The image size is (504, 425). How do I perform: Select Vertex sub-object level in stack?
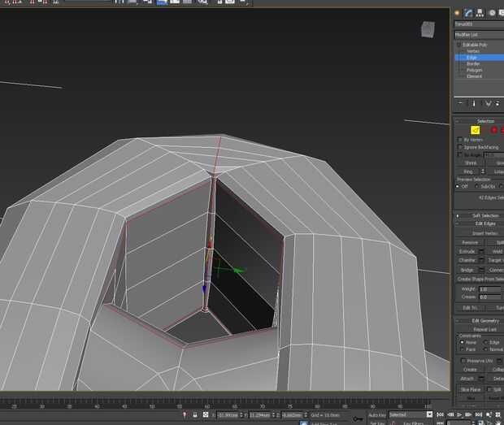tap(473, 51)
